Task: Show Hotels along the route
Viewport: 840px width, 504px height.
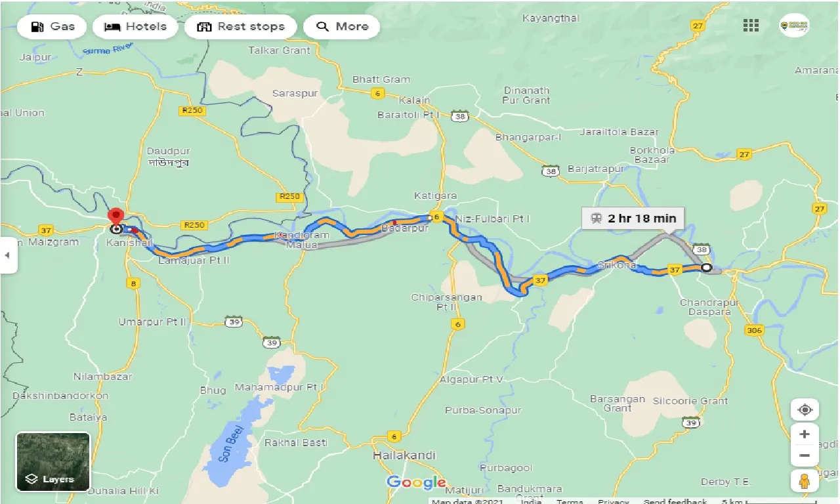Action: (x=135, y=27)
